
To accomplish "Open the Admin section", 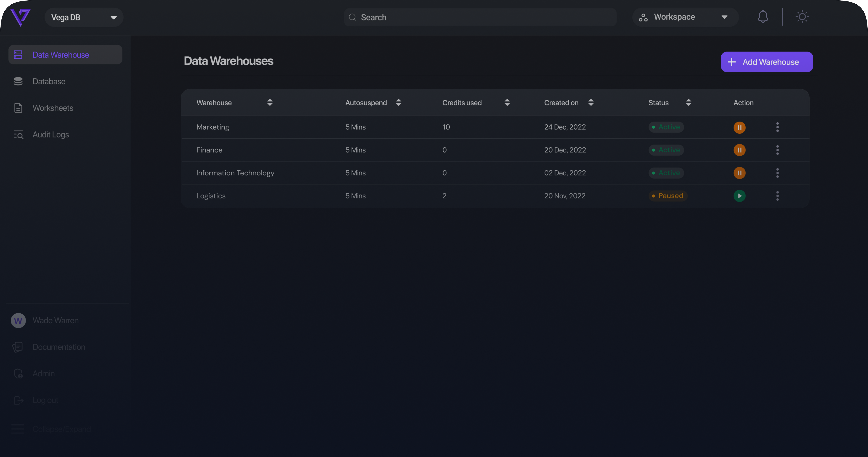I will point(43,373).
